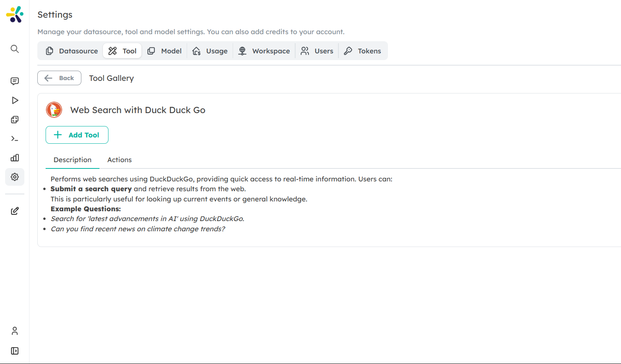
Task: Click the DuckDuckGo tool logo
Action: click(54, 110)
